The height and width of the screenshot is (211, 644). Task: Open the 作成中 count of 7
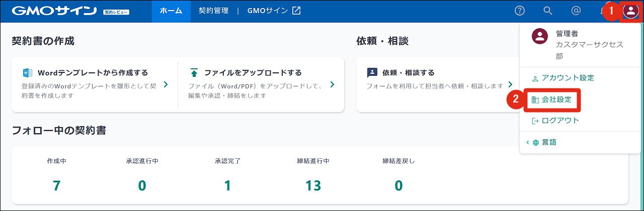point(57,185)
